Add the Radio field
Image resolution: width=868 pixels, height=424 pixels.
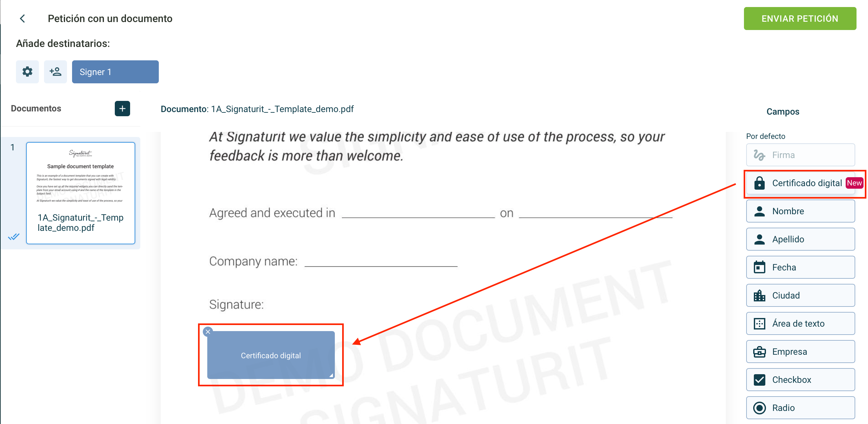pyautogui.click(x=800, y=408)
